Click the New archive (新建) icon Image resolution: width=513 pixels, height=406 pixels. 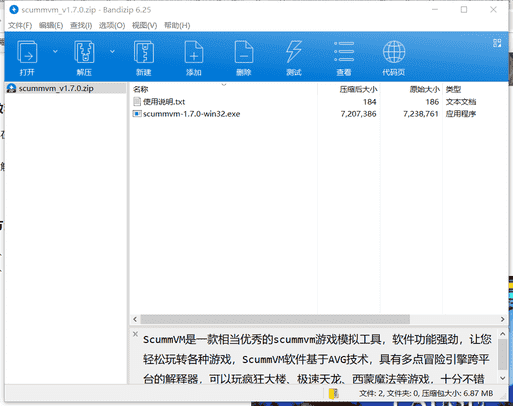[x=144, y=52]
